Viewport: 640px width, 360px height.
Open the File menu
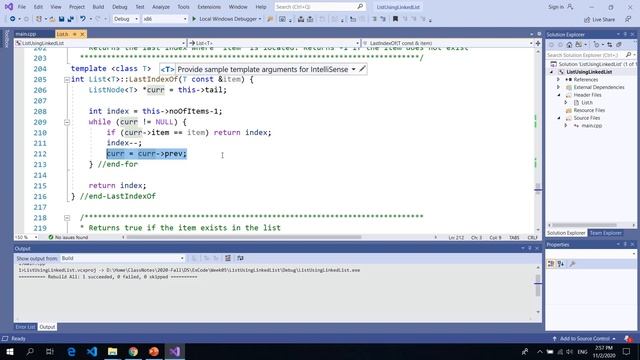(x=22, y=7)
